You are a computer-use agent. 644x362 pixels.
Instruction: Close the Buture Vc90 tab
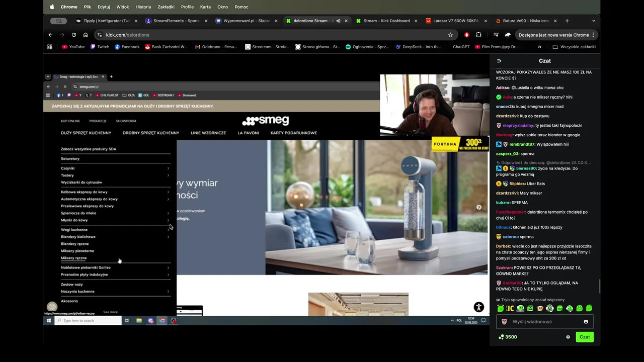pos(555,21)
